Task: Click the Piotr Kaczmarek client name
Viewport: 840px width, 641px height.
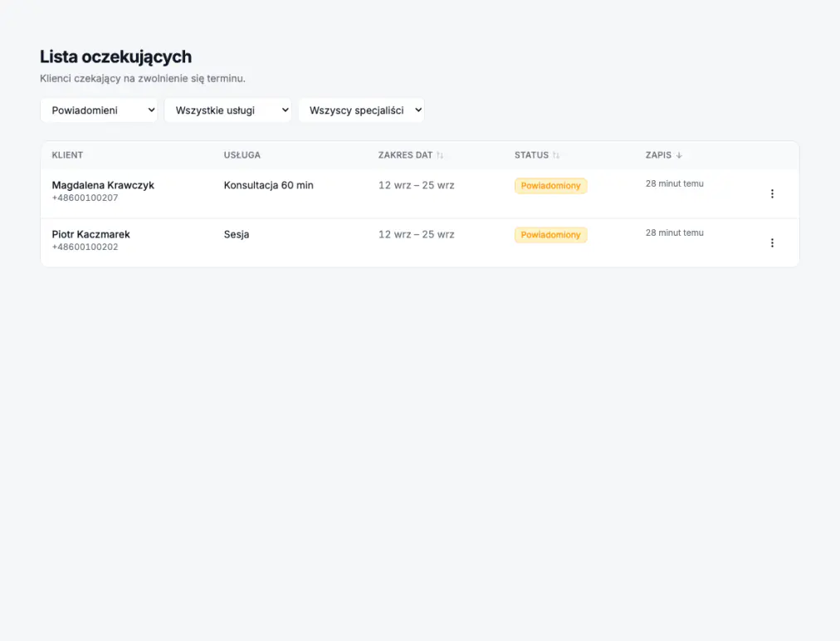Action: coord(91,234)
